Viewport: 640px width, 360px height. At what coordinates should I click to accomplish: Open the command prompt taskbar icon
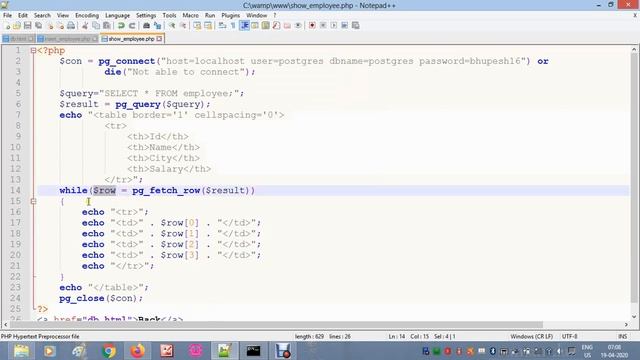pyautogui.click(x=253, y=351)
